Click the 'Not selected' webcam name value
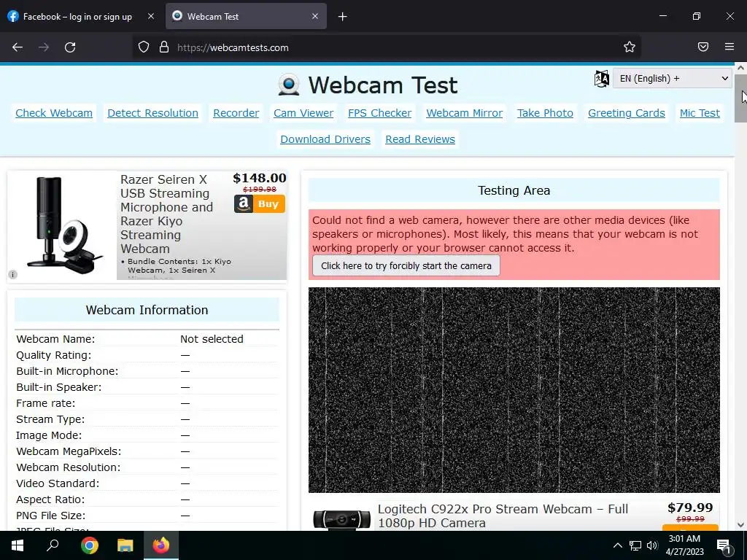Viewport: 747px width, 560px height. point(212,339)
